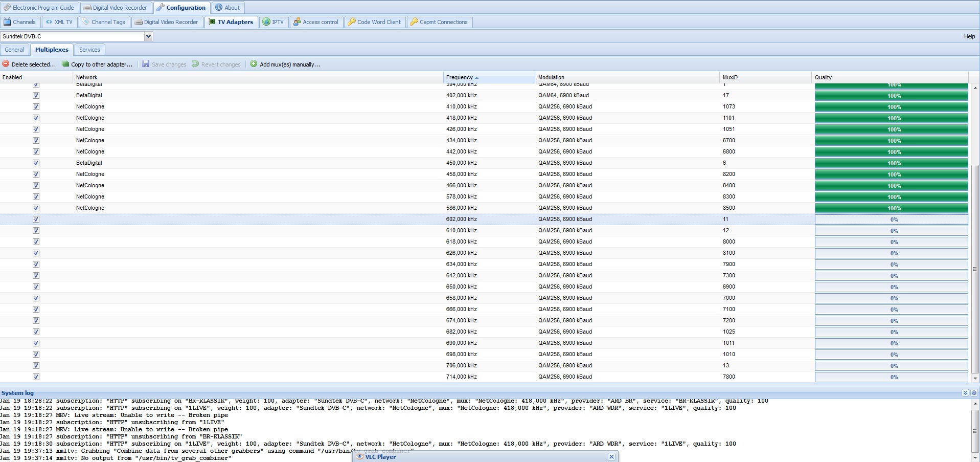
Task: Open Code Word Client key icon tab
Action: 351,22
